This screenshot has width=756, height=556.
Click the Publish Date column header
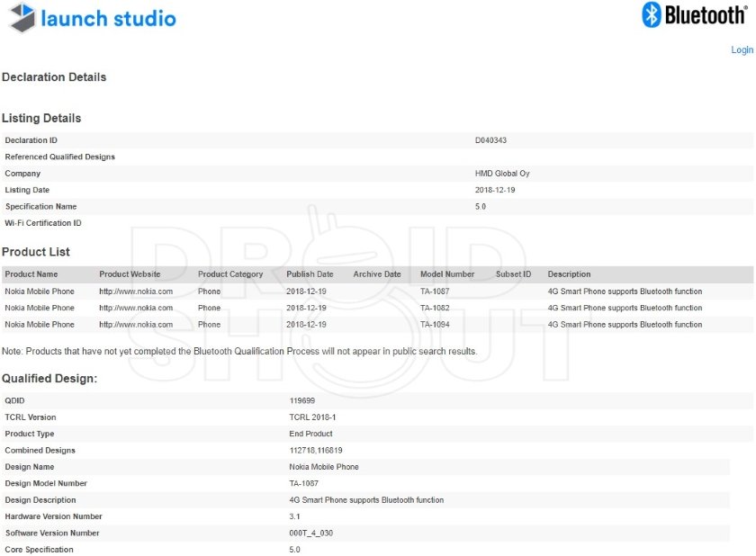pos(310,274)
